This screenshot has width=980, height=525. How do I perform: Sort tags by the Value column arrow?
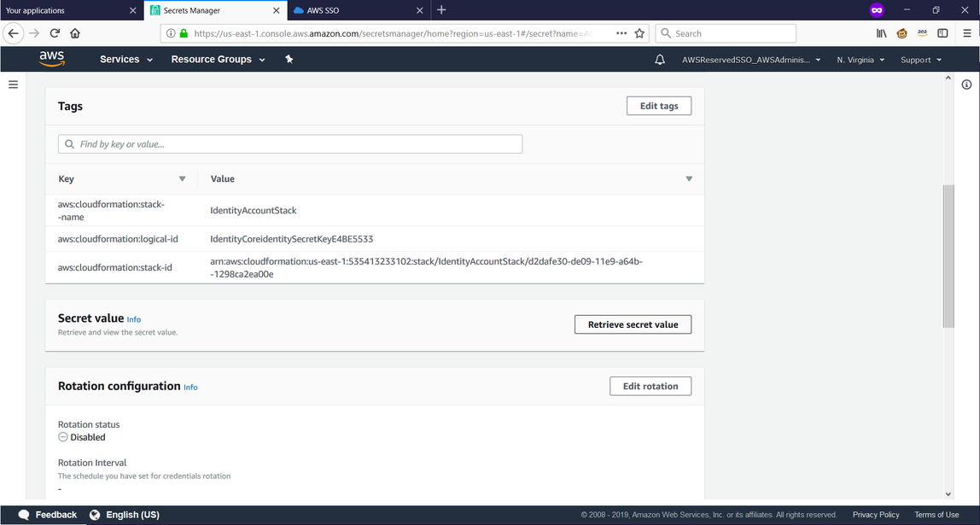(689, 178)
